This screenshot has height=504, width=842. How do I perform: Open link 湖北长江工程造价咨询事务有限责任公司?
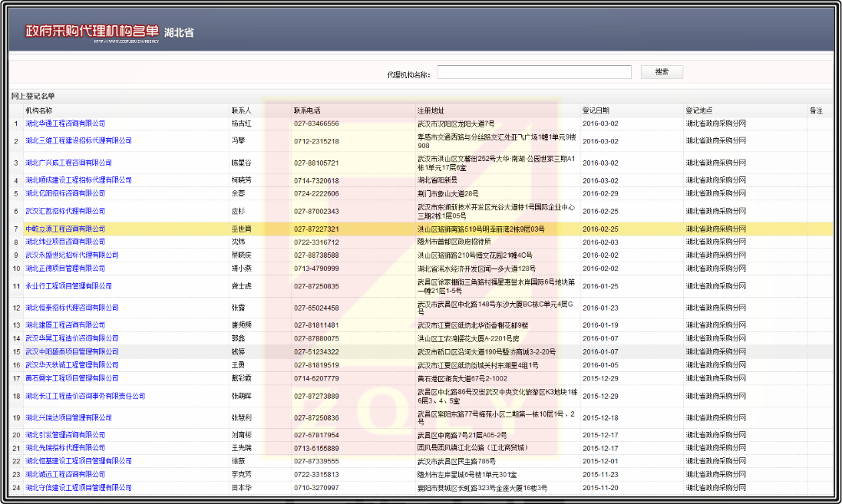pyautogui.click(x=85, y=396)
